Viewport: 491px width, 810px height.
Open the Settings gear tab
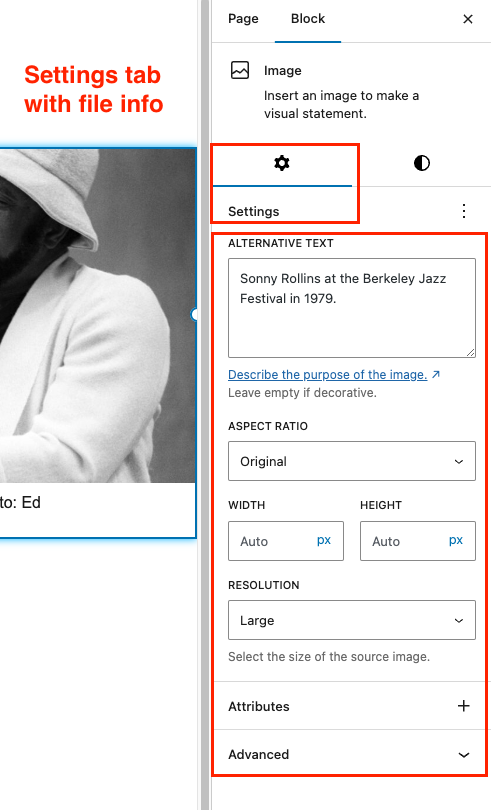pos(282,164)
